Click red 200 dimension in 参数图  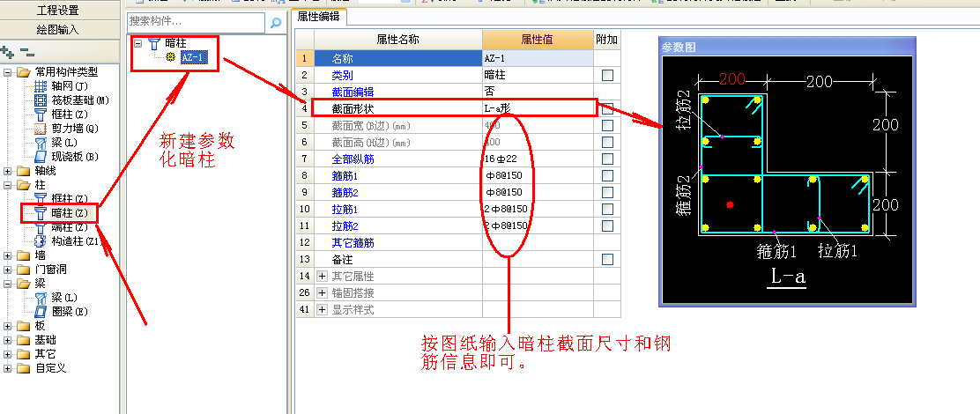731,79
